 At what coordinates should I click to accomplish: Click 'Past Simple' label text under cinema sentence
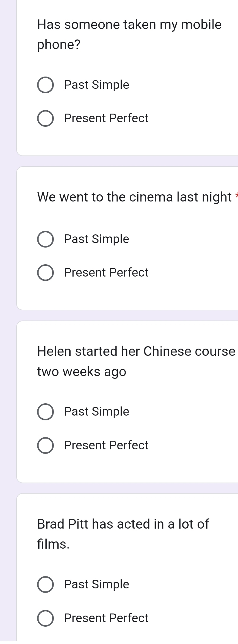[x=97, y=239]
